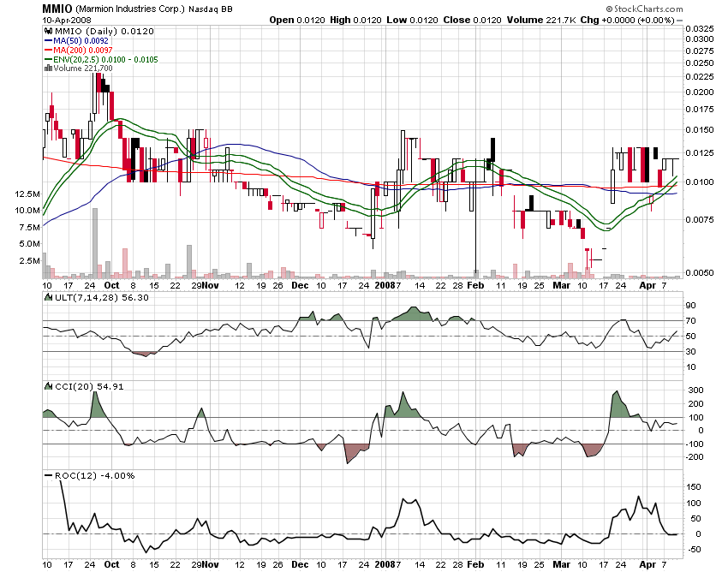Image resolution: width=728 pixels, height=572 pixels.
Task: Click the 0.0125 price axis label
Action: click(x=700, y=152)
